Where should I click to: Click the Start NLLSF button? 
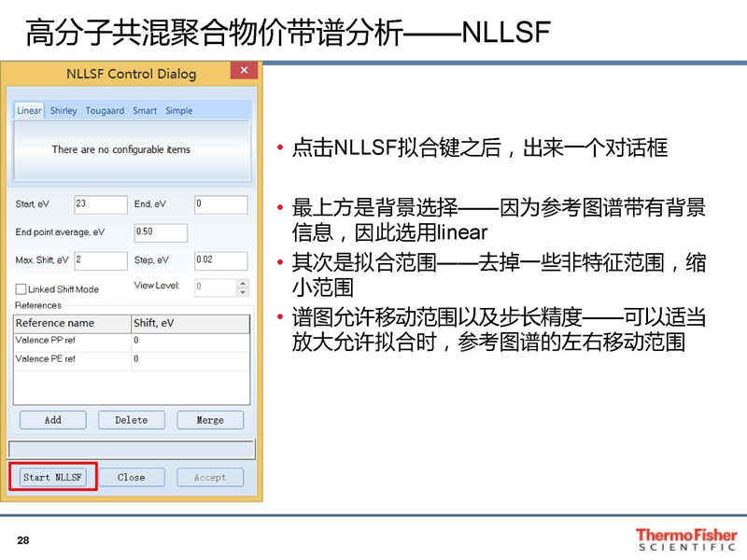53,477
